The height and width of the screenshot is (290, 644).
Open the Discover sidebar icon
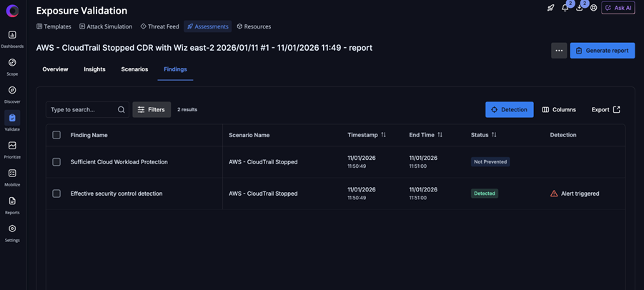(12, 91)
